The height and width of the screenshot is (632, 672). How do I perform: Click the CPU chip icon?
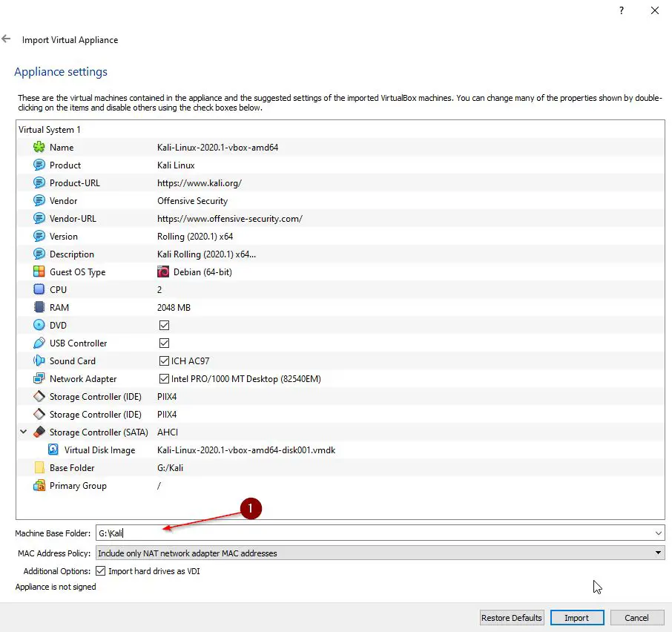point(39,289)
